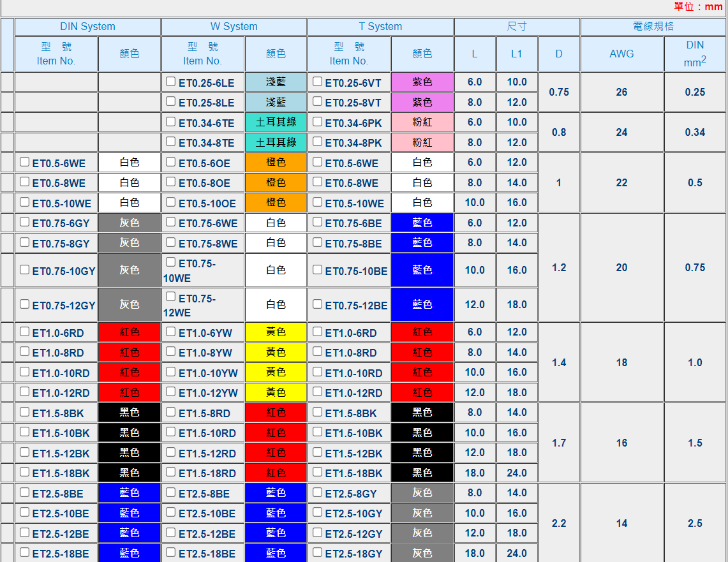Select the yellow color cell for ET1.0-8YW

[x=276, y=352]
